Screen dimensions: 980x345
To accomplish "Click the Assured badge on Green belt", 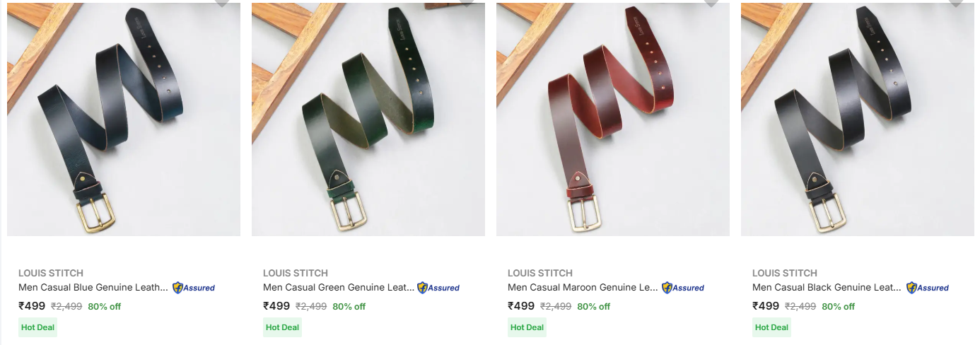I will pos(438,288).
